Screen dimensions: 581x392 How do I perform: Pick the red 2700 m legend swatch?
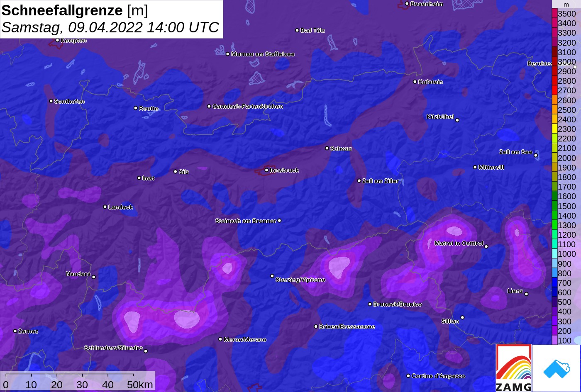click(x=554, y=90)
